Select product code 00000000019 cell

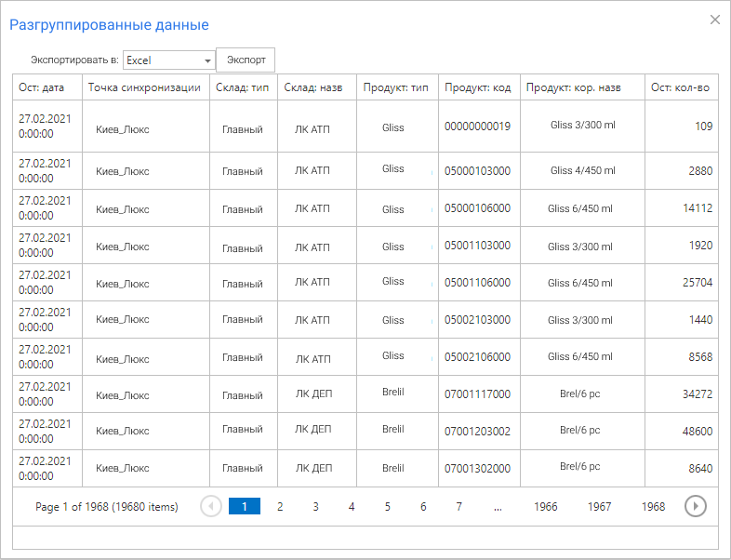479,126
